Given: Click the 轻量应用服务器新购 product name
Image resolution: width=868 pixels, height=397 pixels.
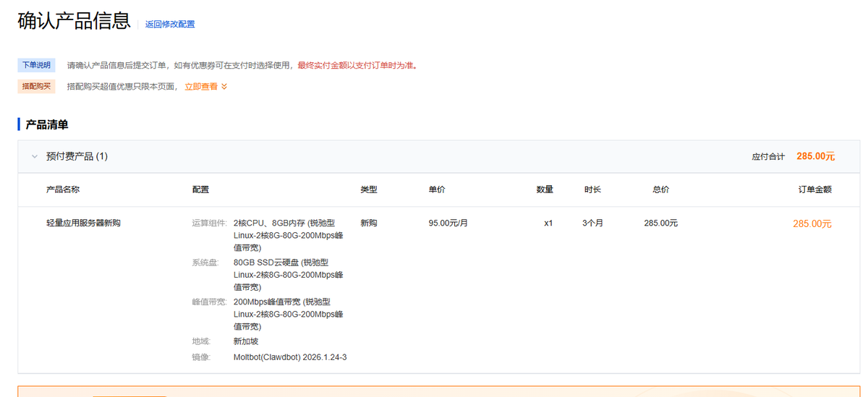Looking at the screenshot, I should click(x=88, y=223).
